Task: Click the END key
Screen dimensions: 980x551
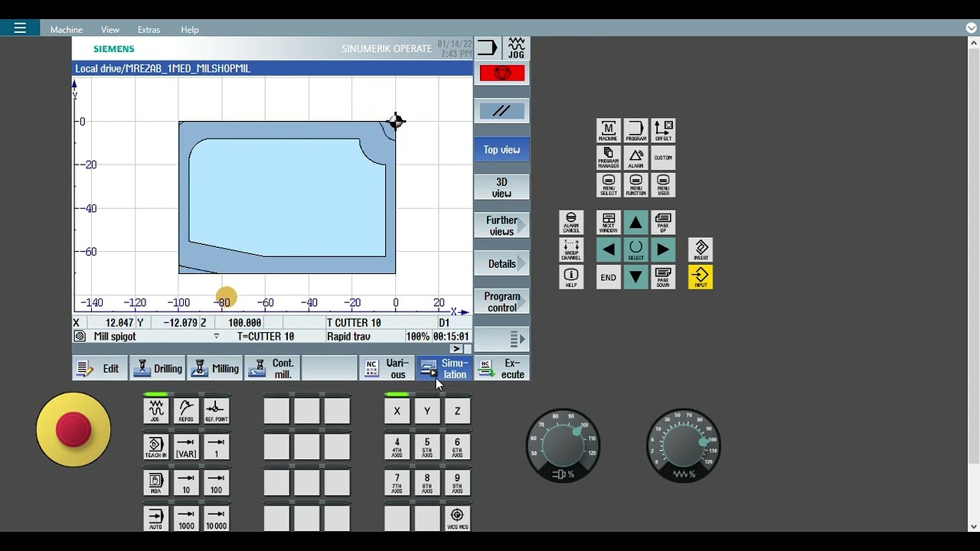Action: 608,277
